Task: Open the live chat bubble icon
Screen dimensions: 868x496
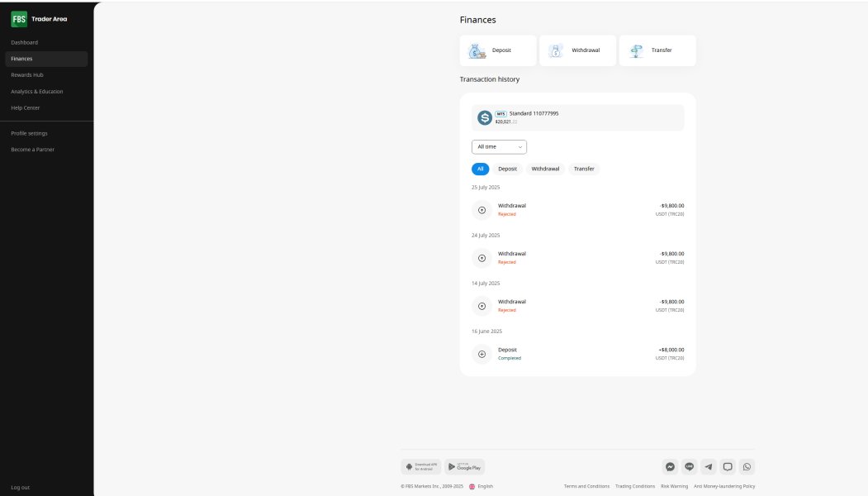Action: tap(728, 466)
